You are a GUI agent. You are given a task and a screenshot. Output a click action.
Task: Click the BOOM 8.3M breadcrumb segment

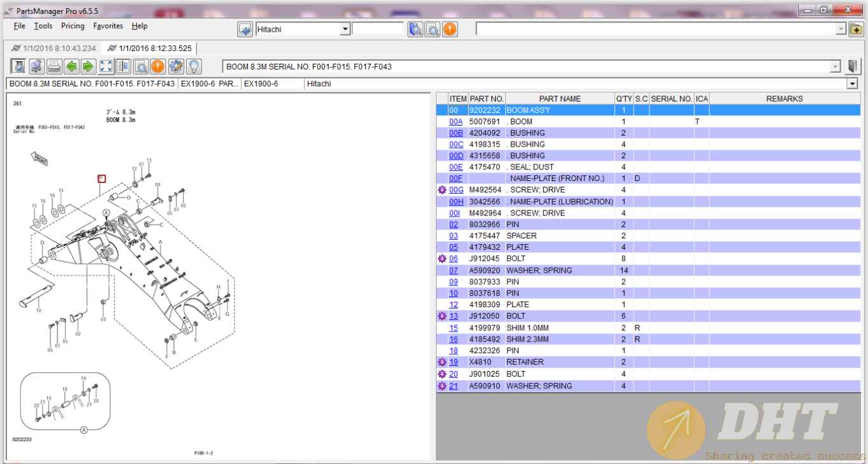coord(92,84)
